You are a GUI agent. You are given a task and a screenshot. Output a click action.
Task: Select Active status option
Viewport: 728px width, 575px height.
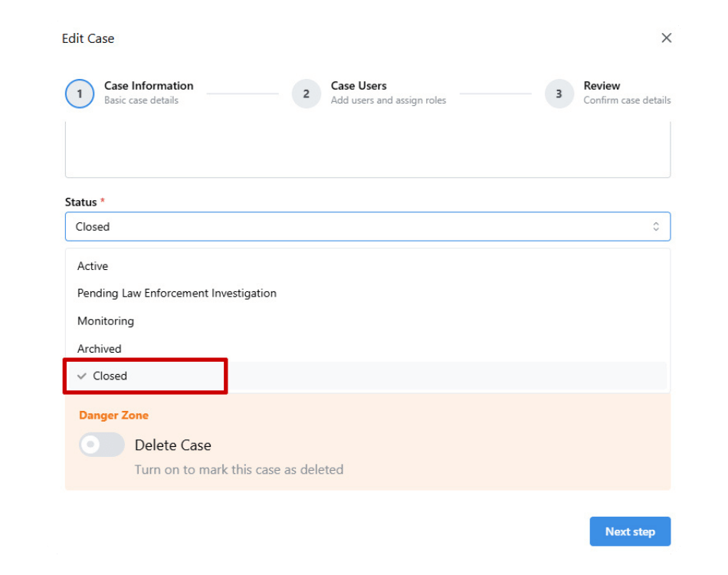tap(93, 266)
